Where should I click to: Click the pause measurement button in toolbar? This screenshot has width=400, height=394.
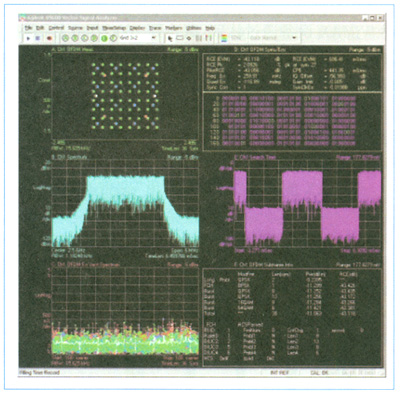(x=38, y=38)
